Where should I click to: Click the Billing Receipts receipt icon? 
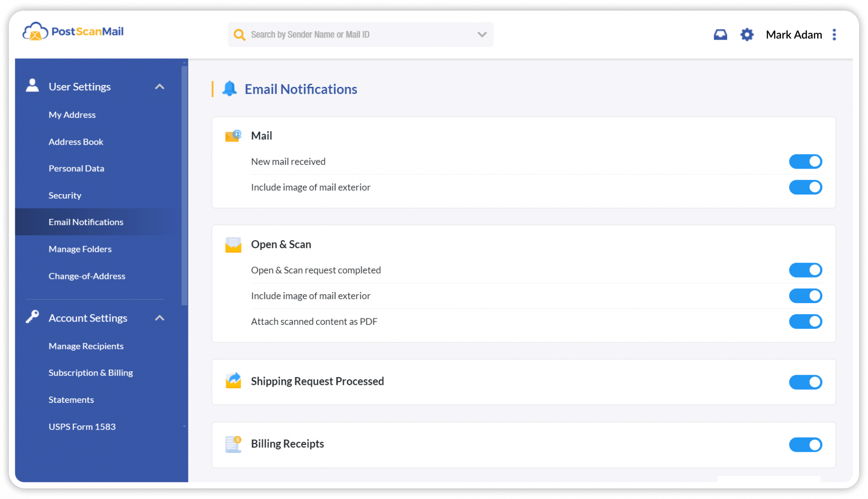tap(233, 444)
